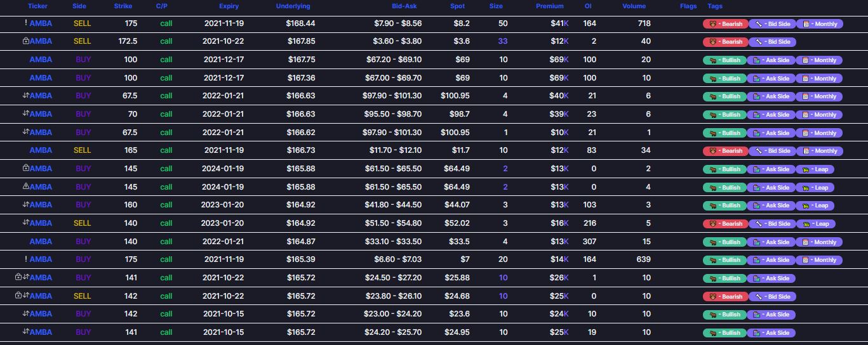868x345 pixels.
Task: Click the Monthly tag on the 175 BUY row
Action: click(819, 260)
